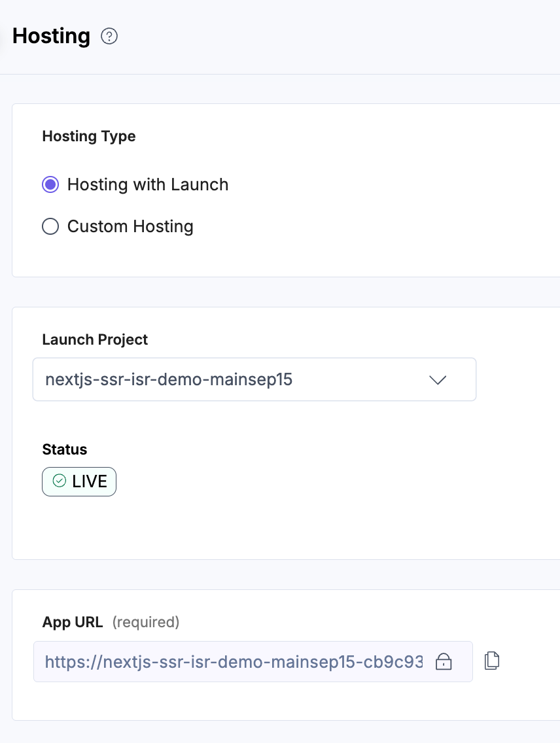This screenshot has width=560, height=743.
Task: Click the LIVE status text
Action: [90, 481]
